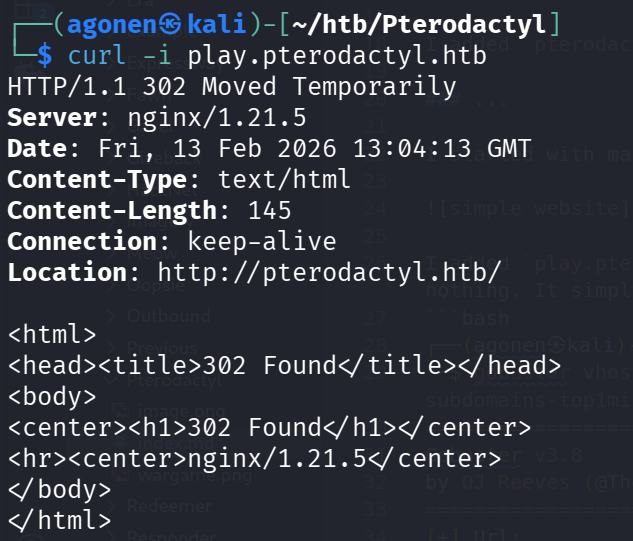Click the agonen username in the prompt
The height and width of the screenshot is (541, 633).
[x=108, y=23]
